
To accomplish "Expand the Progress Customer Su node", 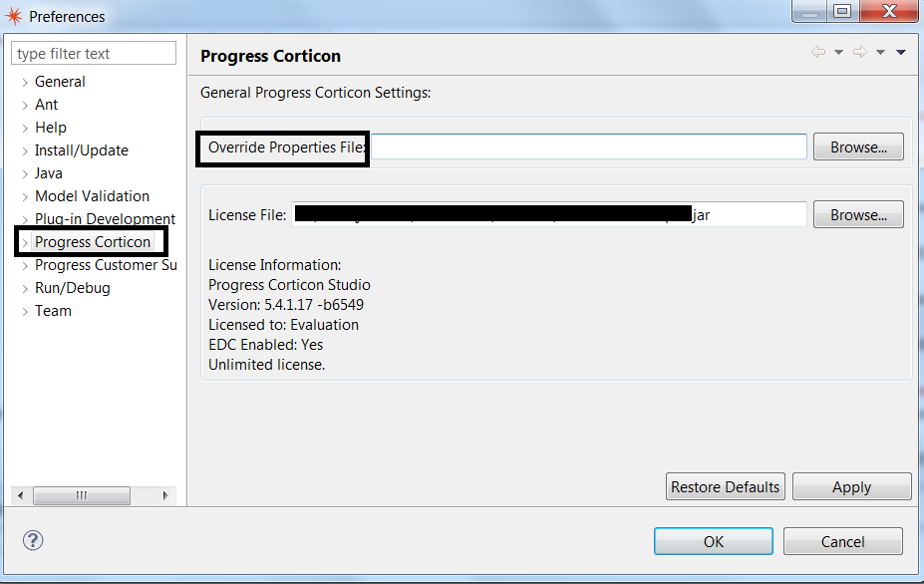I will [x=25, y=266].
